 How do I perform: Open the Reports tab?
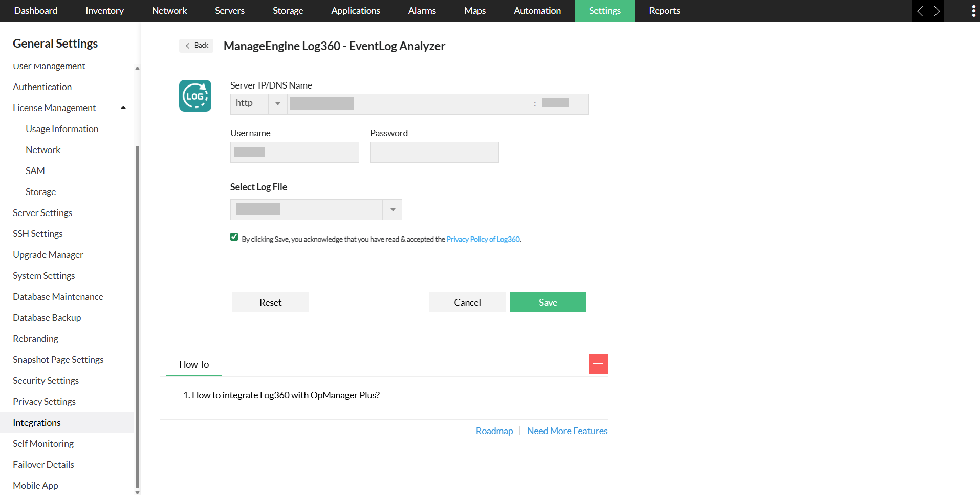pos(665,11)
